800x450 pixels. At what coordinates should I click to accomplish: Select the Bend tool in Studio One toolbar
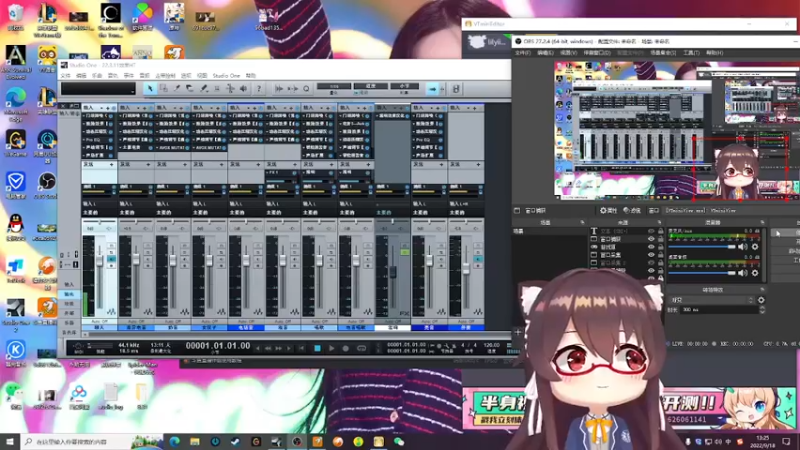[x=230, y=89]
